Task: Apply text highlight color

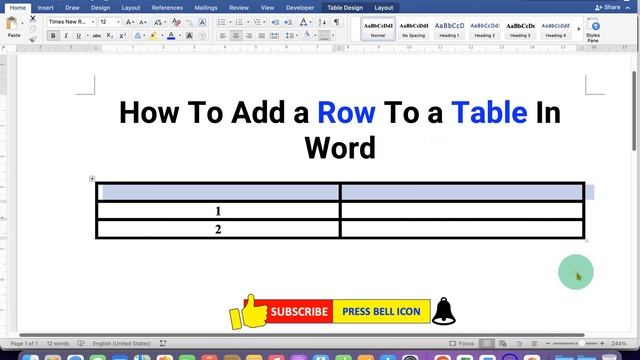Action: click(153, 36)
